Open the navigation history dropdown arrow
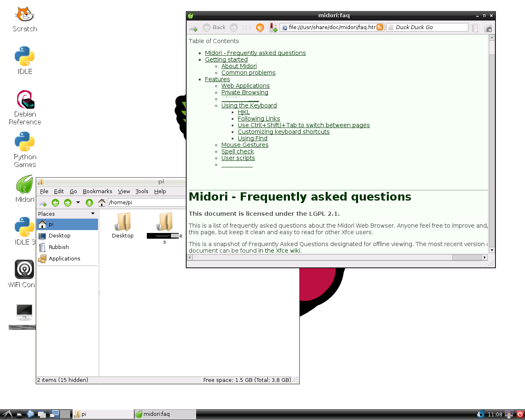The width and height of the screenshot is (525, 420). 78,203
